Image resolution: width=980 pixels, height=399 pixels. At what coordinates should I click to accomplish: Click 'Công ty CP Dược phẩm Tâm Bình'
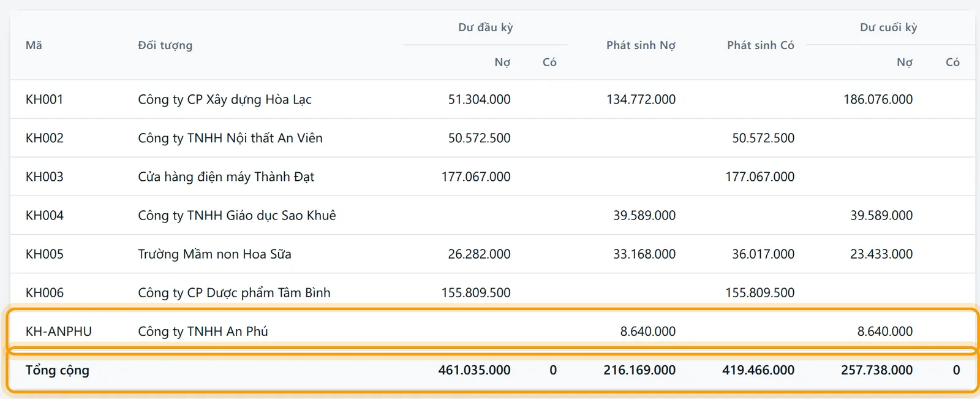click(234, 292)
